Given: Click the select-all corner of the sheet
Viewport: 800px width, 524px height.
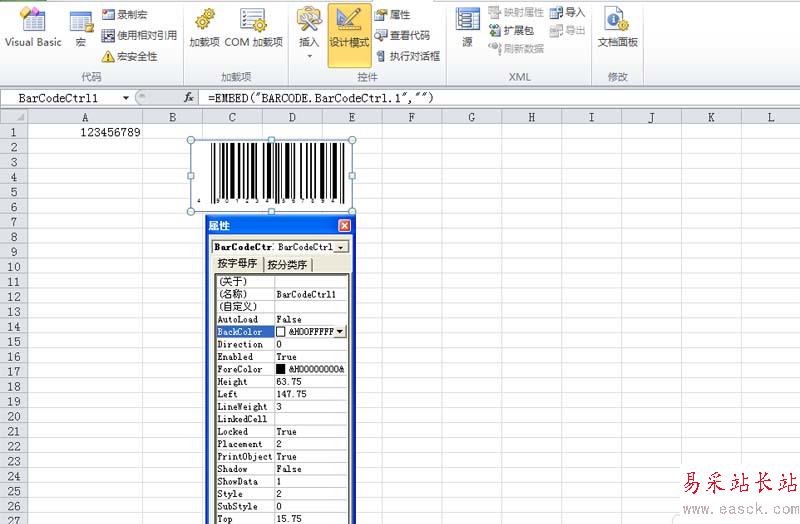Looking at the screenshot, I should click(x=14, y=117).
